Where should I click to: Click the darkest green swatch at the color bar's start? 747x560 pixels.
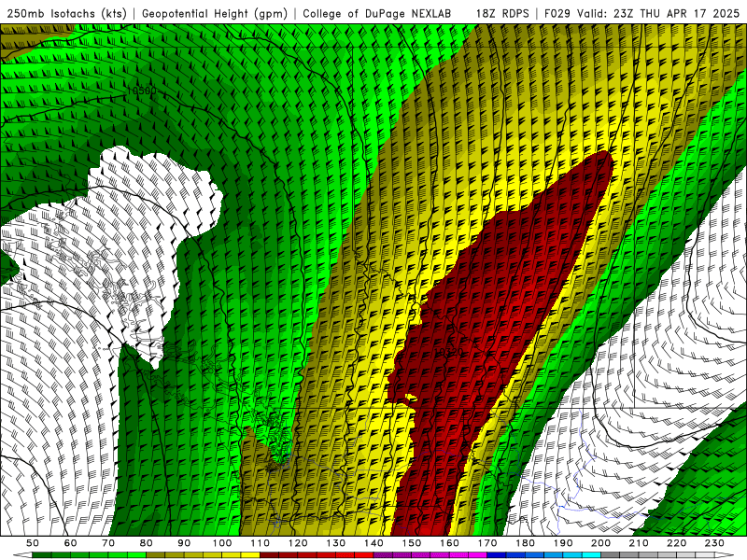tap(41, 554)
